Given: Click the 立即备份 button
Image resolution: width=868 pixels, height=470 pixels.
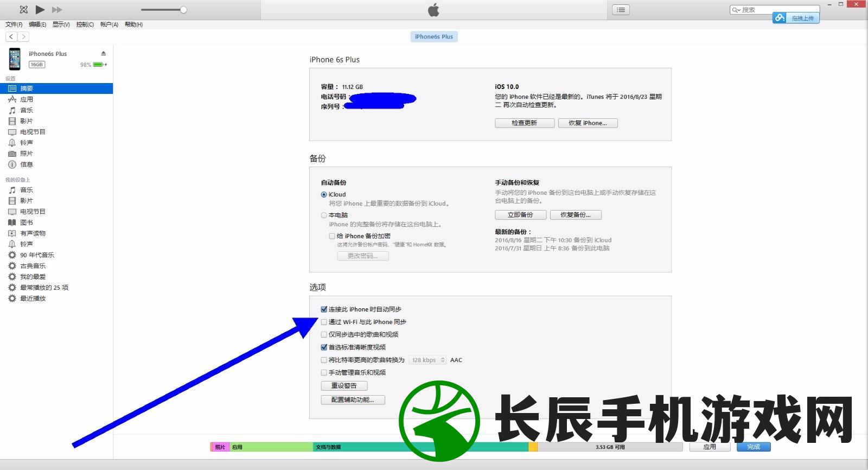Looking at the screenshot, I should tap(520, 215).
